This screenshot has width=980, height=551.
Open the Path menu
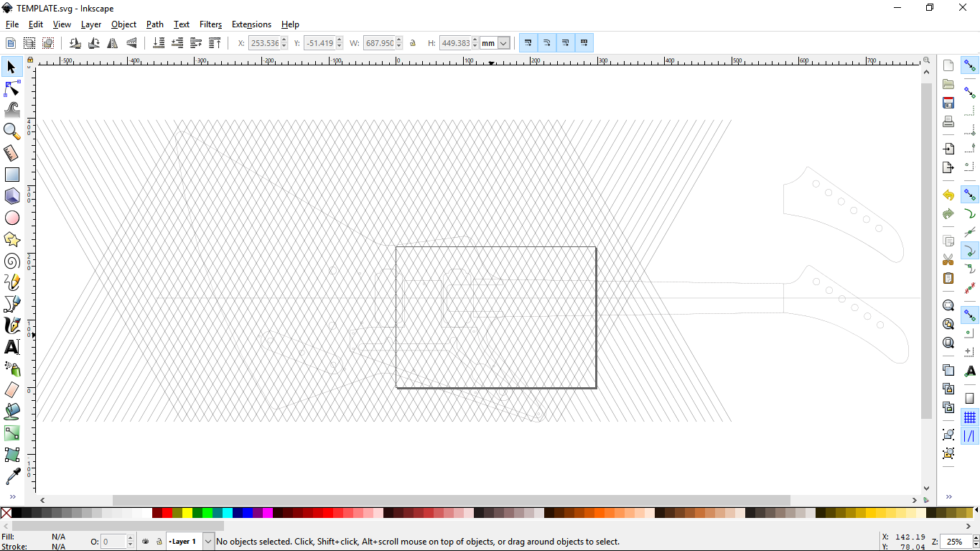tap(155, 24)
